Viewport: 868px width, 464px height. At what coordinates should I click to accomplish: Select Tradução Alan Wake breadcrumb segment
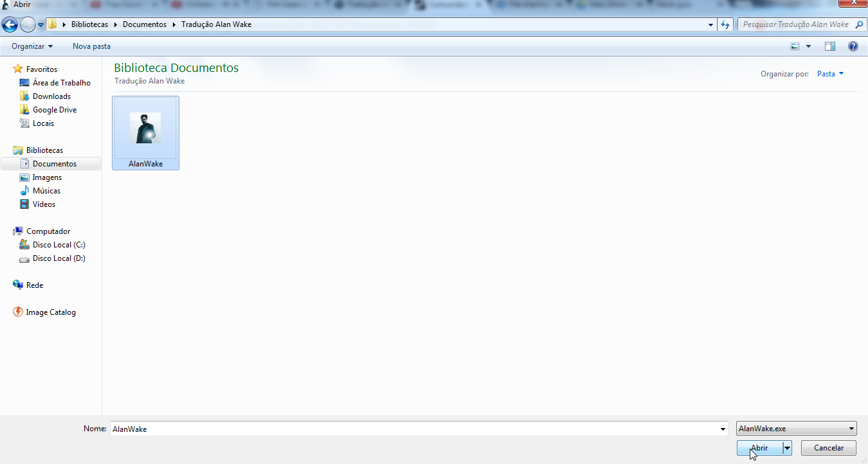point(216,24)
